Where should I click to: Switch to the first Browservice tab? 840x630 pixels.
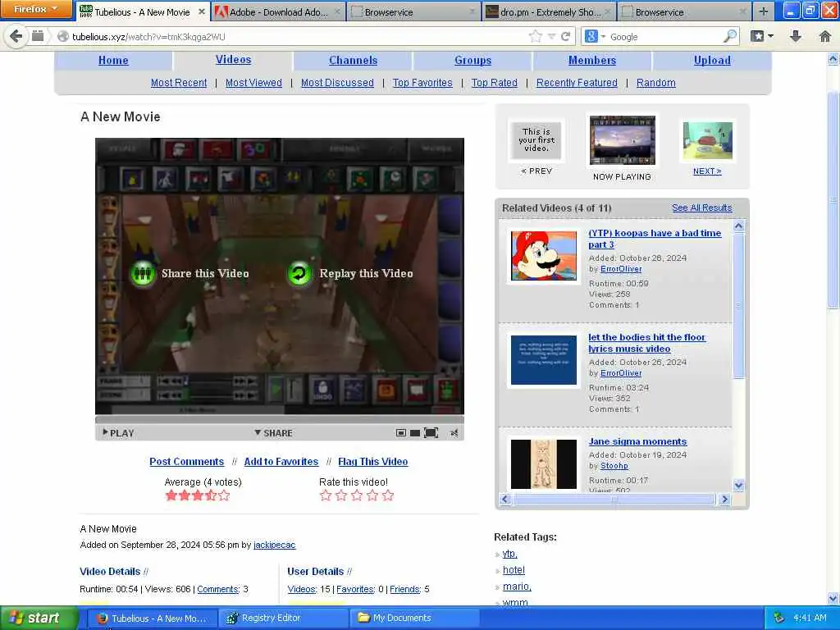(x=414, y=11)
